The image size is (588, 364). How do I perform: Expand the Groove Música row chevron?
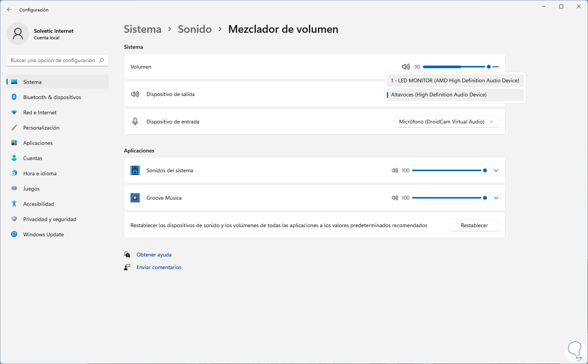[x=496, y=198]
